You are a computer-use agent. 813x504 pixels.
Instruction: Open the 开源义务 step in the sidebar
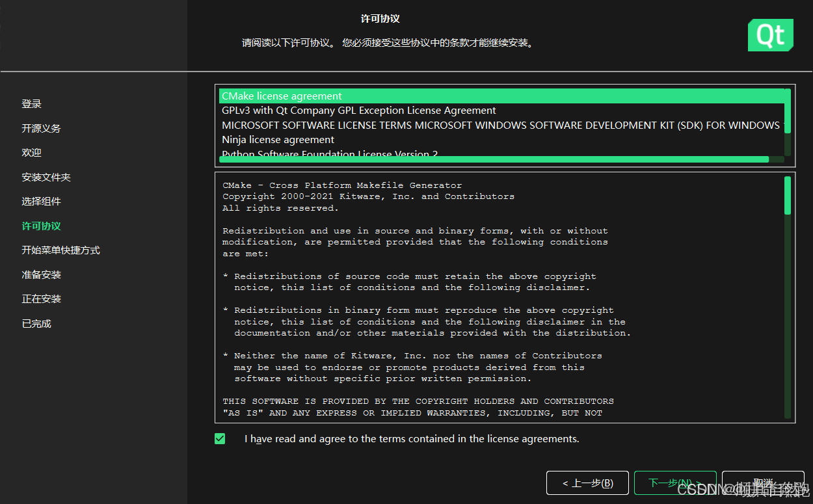pyautogui.click(x=40, y=127)
